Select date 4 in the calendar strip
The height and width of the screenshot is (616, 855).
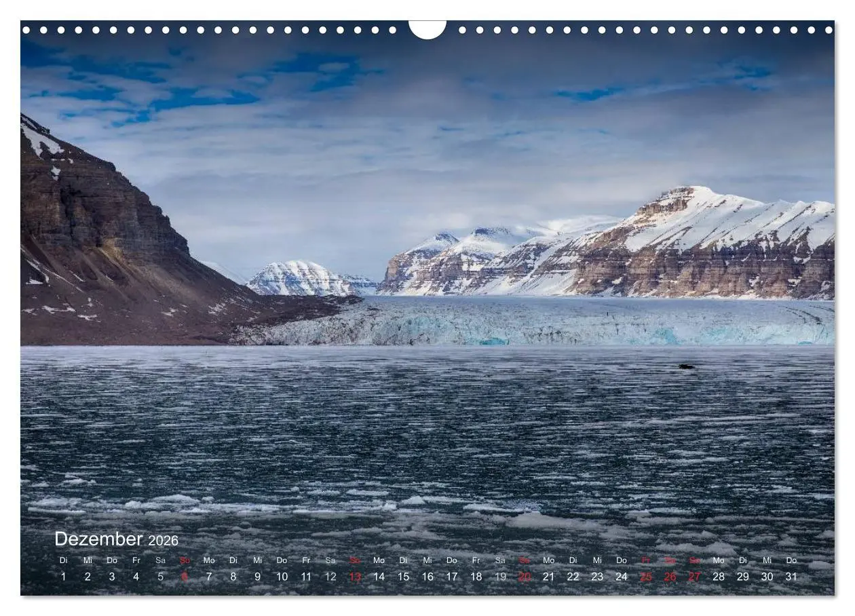click(136, 577)
